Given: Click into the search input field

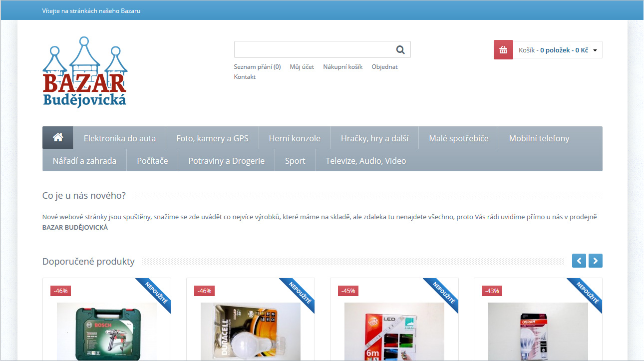Looking at the screenshot, I should 313,50.
